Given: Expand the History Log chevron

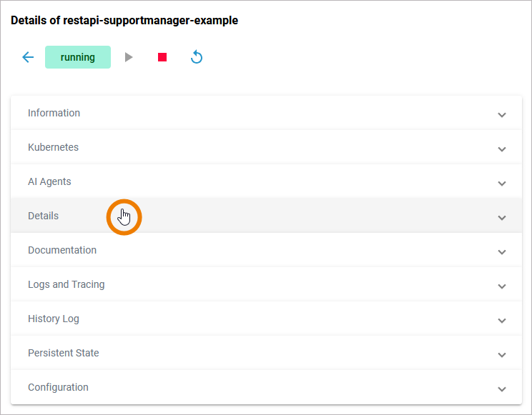Looking at the screenshot, I should click(502, 320).
